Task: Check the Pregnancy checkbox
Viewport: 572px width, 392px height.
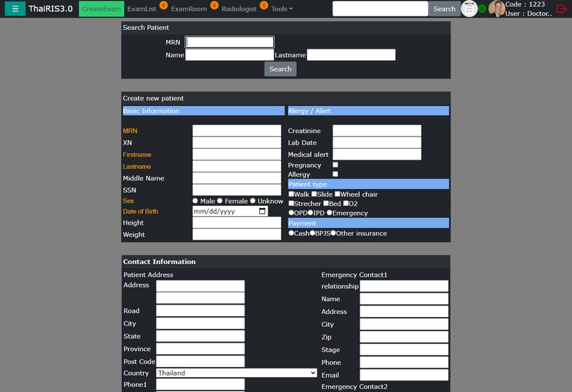Action: (x=335, y=165)
